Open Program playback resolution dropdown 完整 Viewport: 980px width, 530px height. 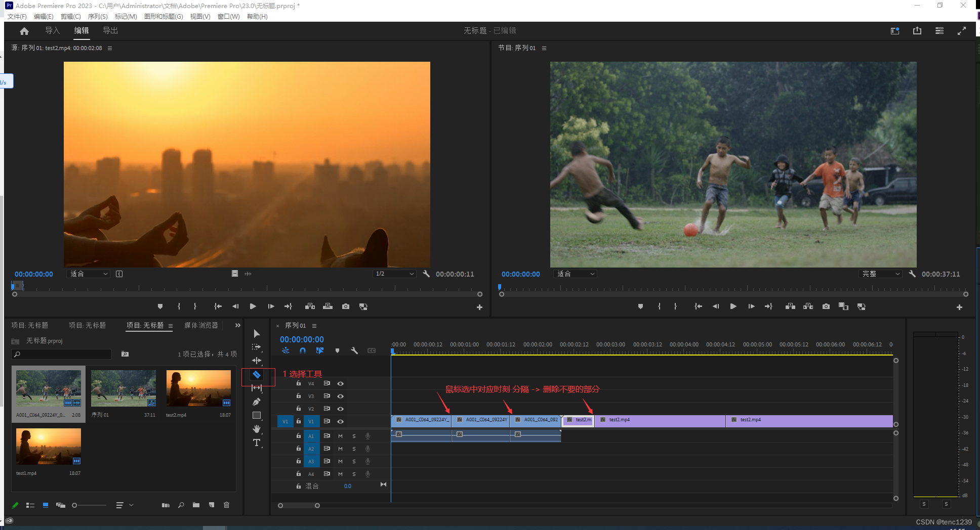(x=881, y=274)
